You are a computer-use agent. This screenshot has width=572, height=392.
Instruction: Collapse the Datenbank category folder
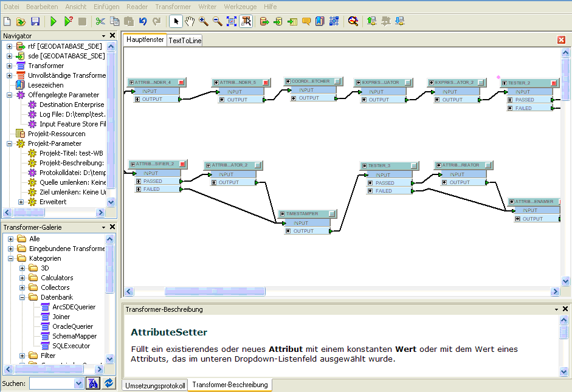[x=22, y=297]
